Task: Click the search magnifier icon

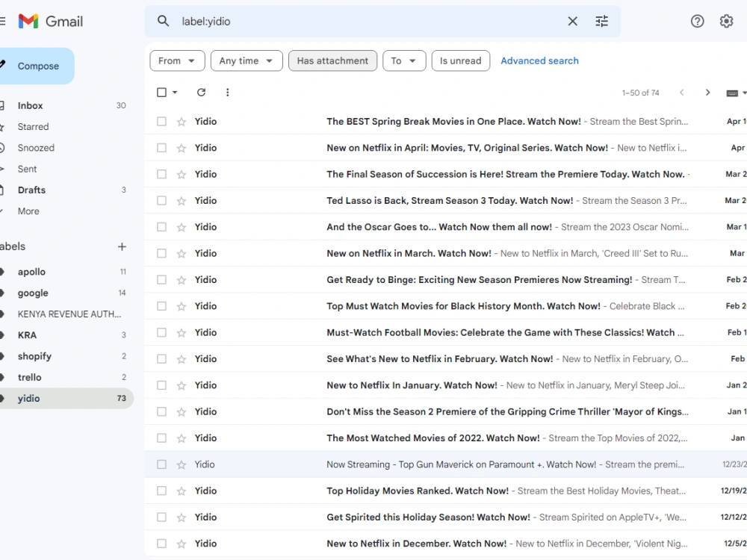Action: pos(164,21)
